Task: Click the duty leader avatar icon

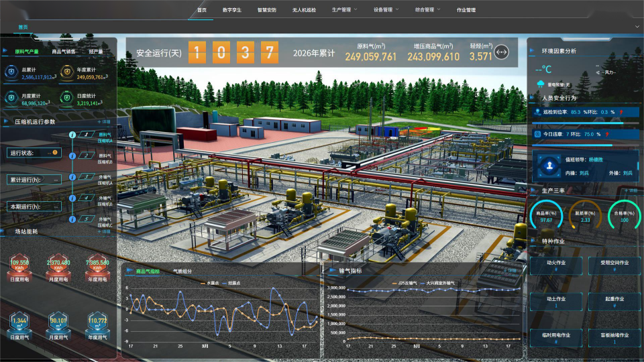Action: pos(550,165)
